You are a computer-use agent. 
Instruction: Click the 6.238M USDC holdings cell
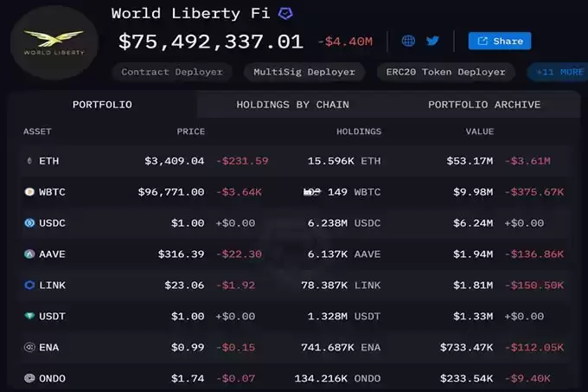point(344,223)
